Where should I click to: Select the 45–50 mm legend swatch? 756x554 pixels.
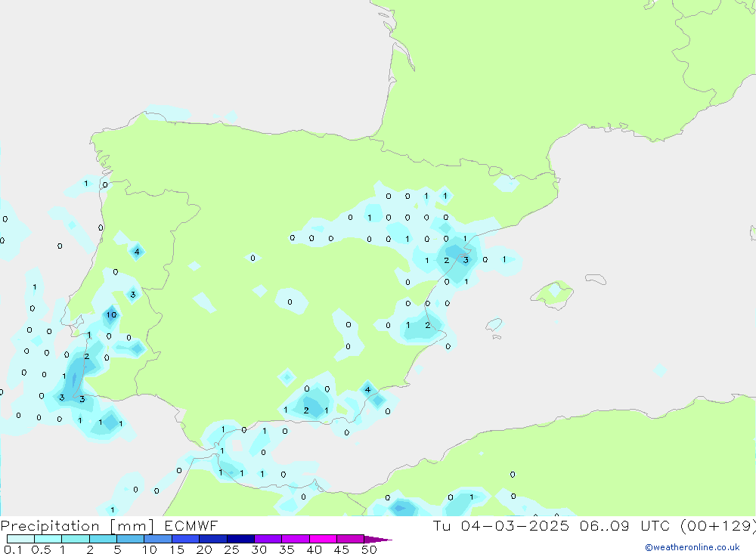(x=351, y=539)
